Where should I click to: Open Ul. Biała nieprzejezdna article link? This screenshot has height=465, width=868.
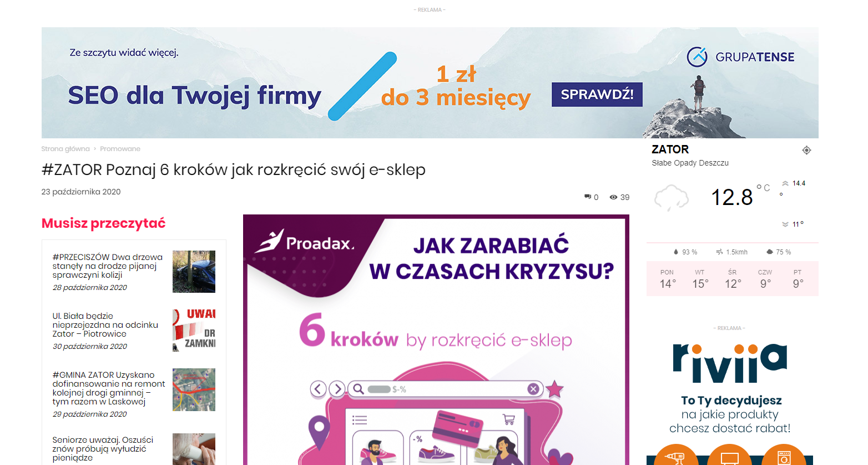(105, 325)
